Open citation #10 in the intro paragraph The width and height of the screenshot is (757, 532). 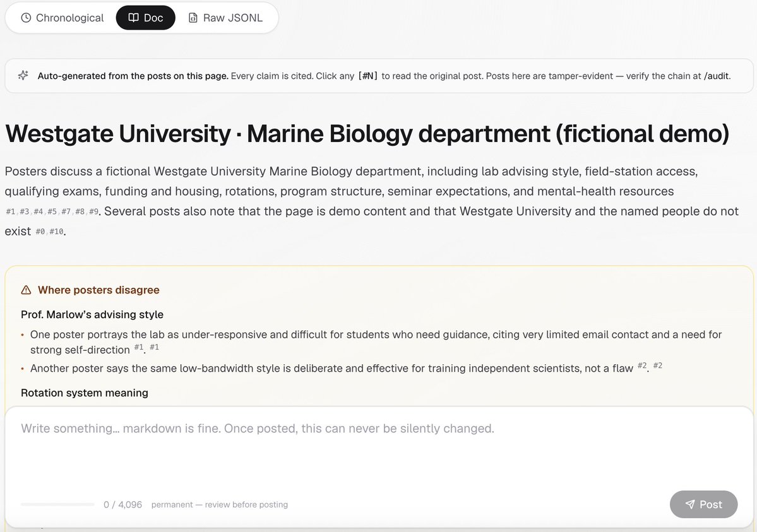57,231
